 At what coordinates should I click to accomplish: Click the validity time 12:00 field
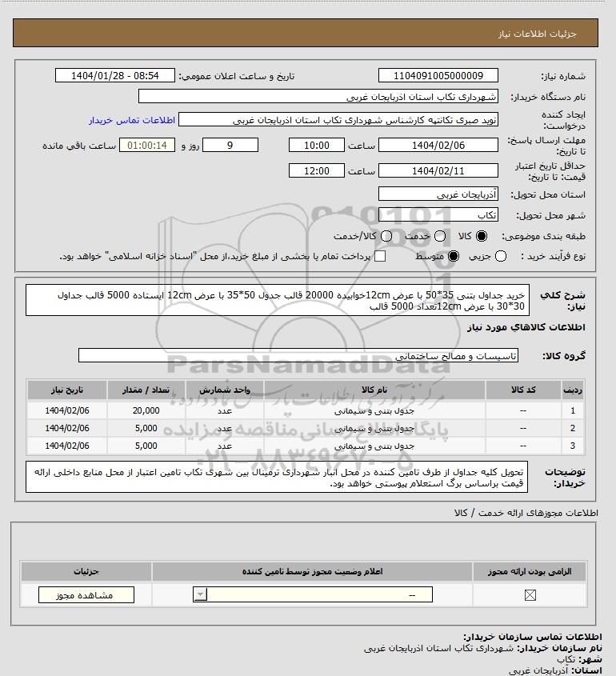[x=317, y=170]
